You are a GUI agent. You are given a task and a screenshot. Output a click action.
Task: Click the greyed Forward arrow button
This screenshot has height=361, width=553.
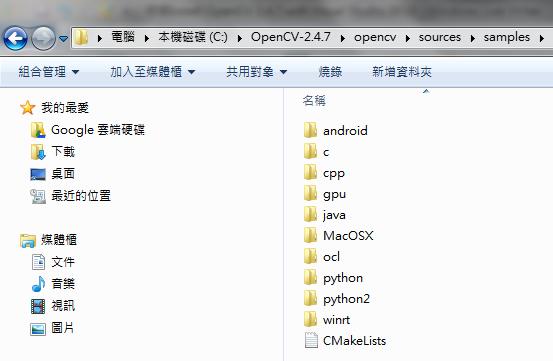click(43, 38)
